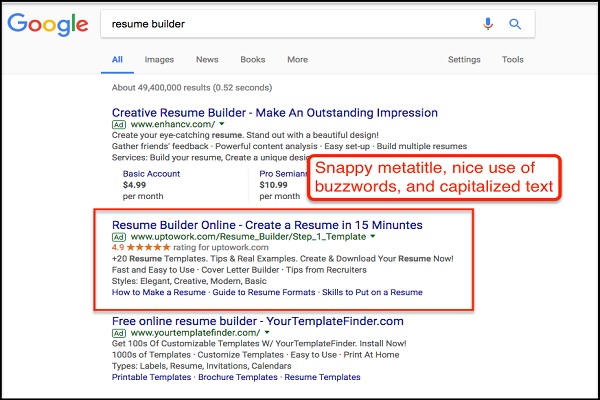
Task: Open the Printable Templates sitelink
Action: [x=151, y=377]
